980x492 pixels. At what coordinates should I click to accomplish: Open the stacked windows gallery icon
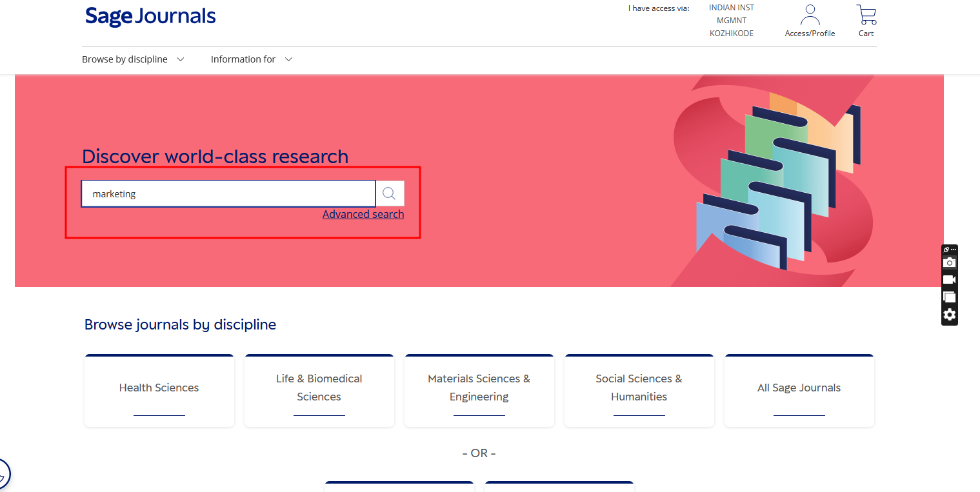coord(949,297)
